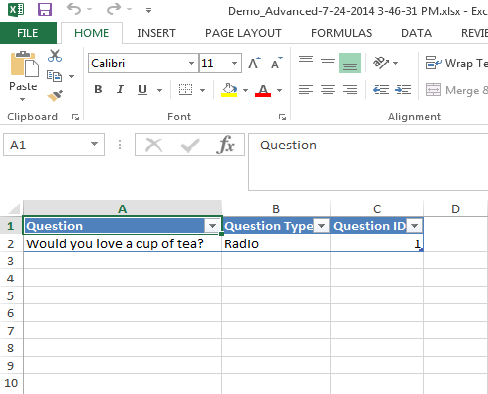Click the Increase Indent icon

point(403,89)
